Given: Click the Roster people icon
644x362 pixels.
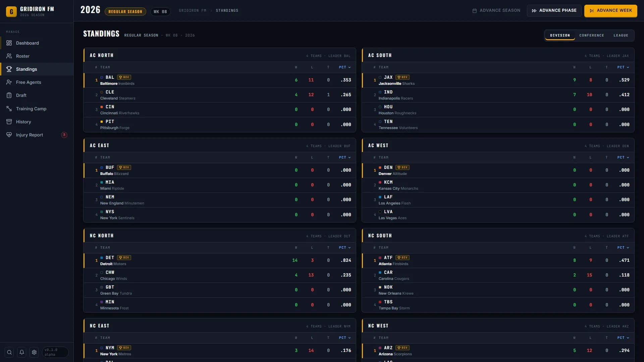Looking at the screenshot, I should (x=9, y=56).
